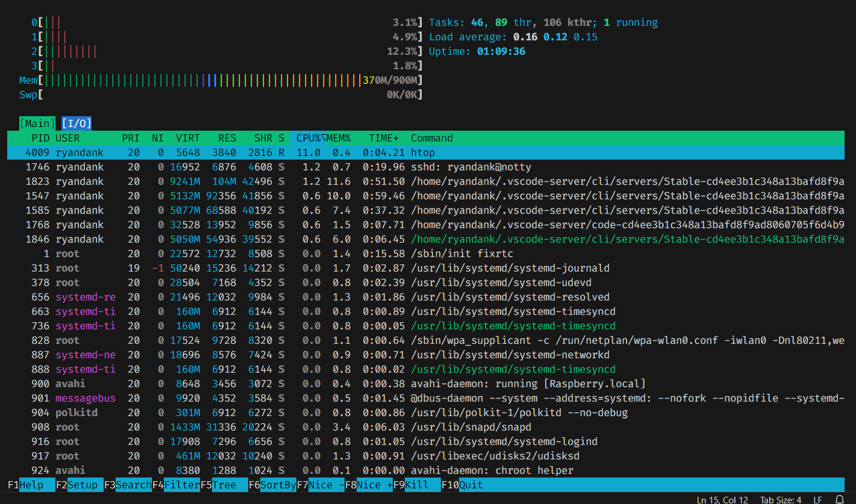Select the Main tab
The height and width of the screenshot is (504, 856).
click(37, 123)
